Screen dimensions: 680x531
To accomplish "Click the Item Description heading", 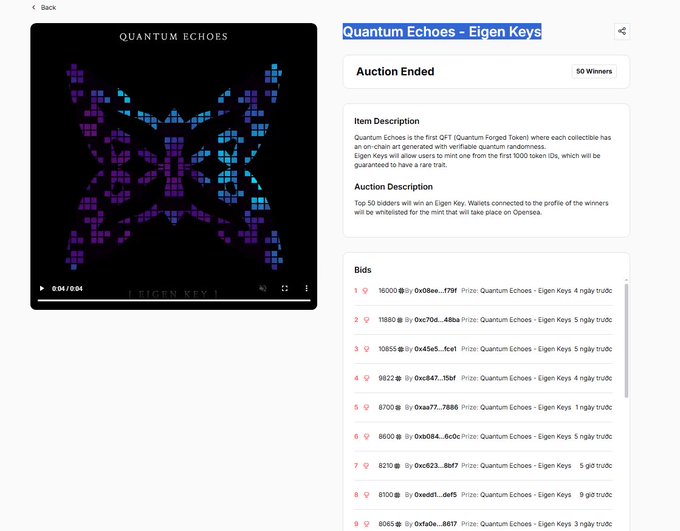I will [x=387, y=121].
